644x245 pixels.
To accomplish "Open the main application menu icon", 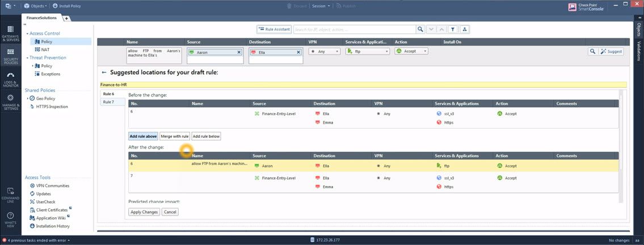I will [10, 6].
